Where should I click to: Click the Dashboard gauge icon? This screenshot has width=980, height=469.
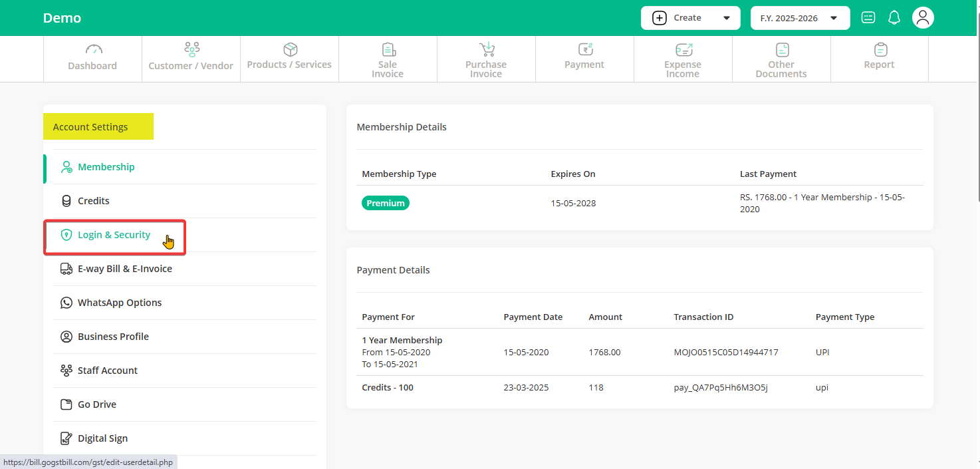[x=93, y=50]
